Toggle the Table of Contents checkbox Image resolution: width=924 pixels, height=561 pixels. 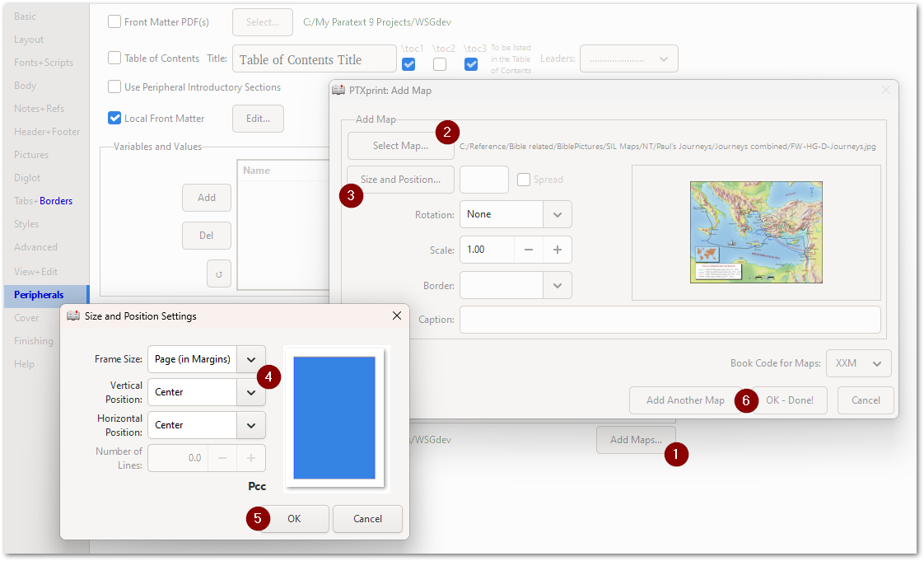click(x=114, y=58)
